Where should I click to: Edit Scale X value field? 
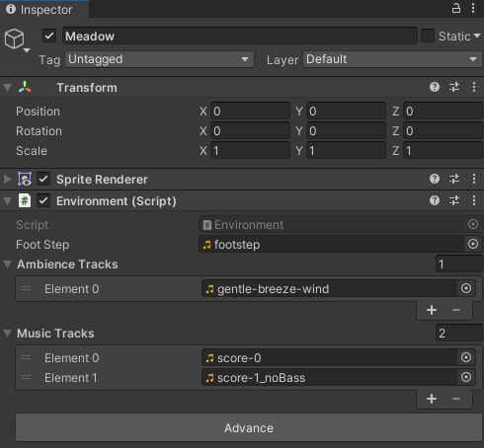[250, 150]
